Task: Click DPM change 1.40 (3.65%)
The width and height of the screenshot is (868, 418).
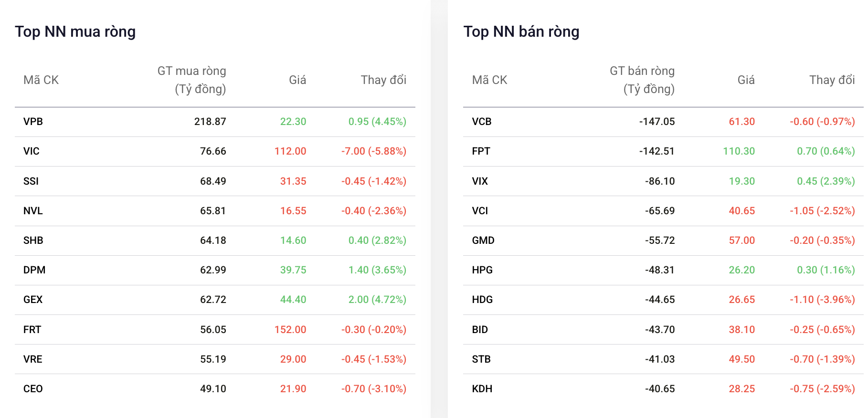Action: (x=377, y=270)
